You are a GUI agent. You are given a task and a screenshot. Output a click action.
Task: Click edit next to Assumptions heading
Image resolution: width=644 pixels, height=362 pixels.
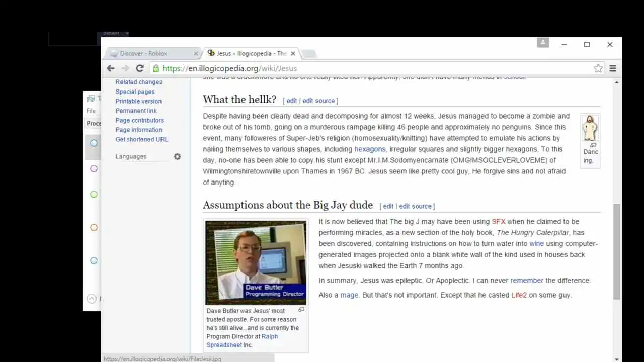(x=388, y=206)
